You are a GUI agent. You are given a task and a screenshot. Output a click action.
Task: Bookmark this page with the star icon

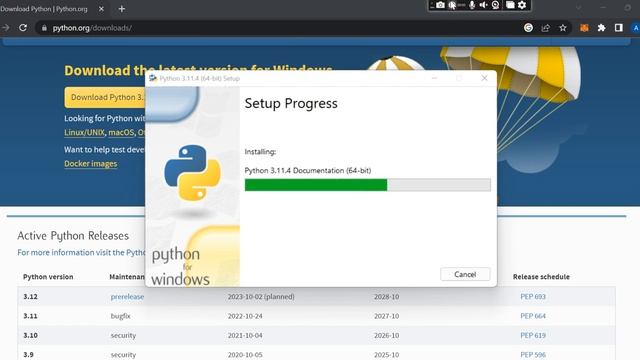[563, 28]
